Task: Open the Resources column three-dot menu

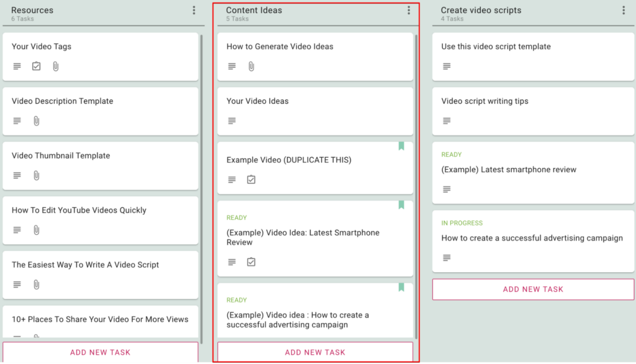Action: point(194,11)
